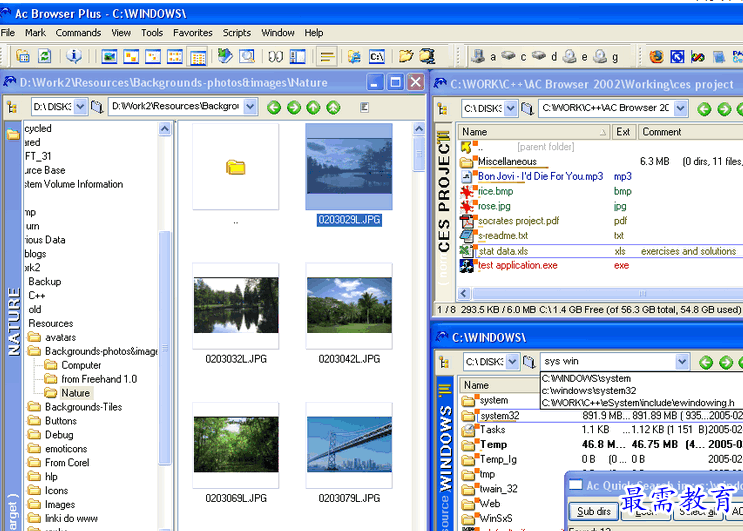Click tree toggle icon in Nature window toolbar

tap(12, 108)
